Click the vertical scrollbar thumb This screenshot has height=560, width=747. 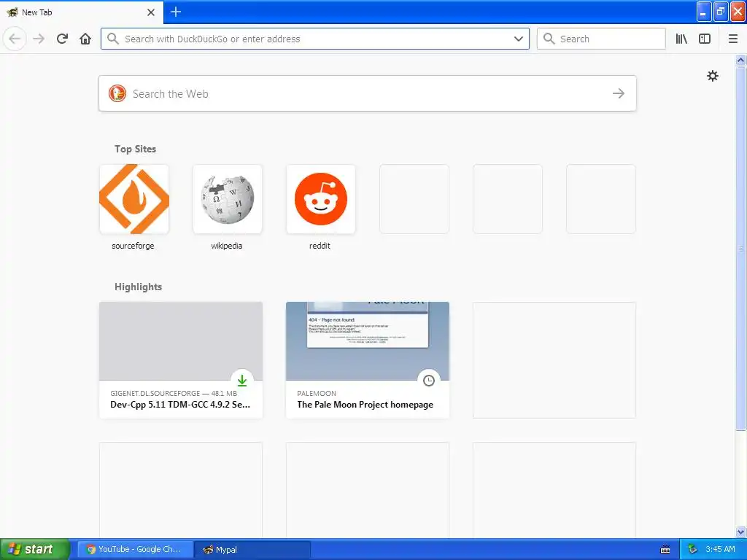click(x=741, y=248)
